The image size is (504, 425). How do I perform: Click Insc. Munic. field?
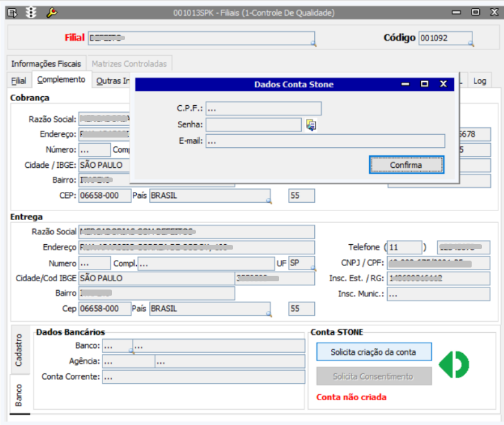click(439, 294)
